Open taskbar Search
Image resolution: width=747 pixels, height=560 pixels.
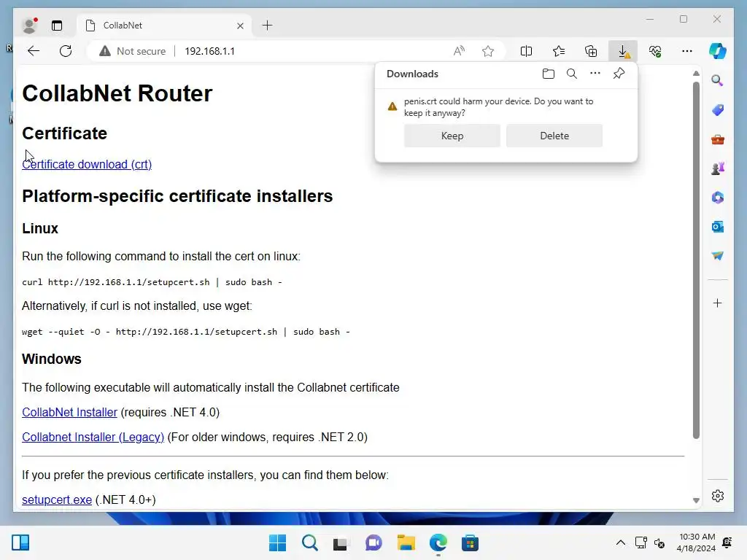pyautogui.click(x=309, y=542)
